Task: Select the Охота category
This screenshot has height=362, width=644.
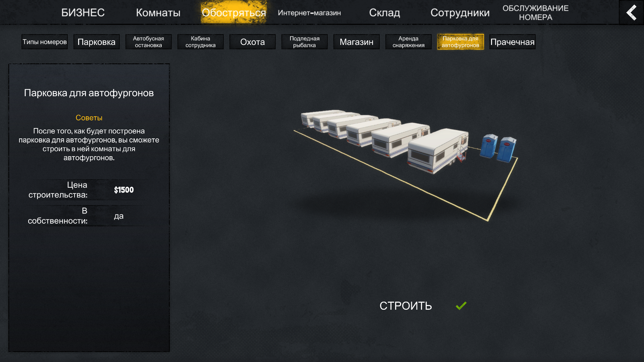Action: [x=253, y=42]
